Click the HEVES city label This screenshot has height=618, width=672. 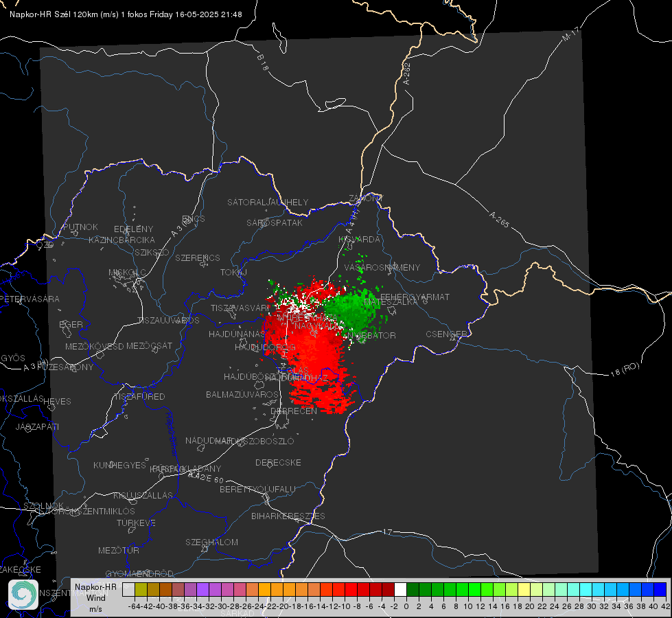click(57, 402)
